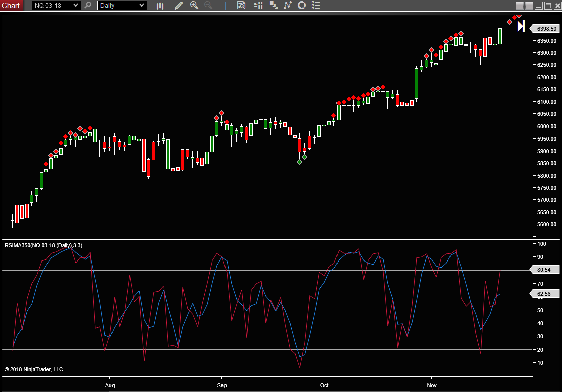
Task: Close the chart window
Action: click(x=557, y=6)
